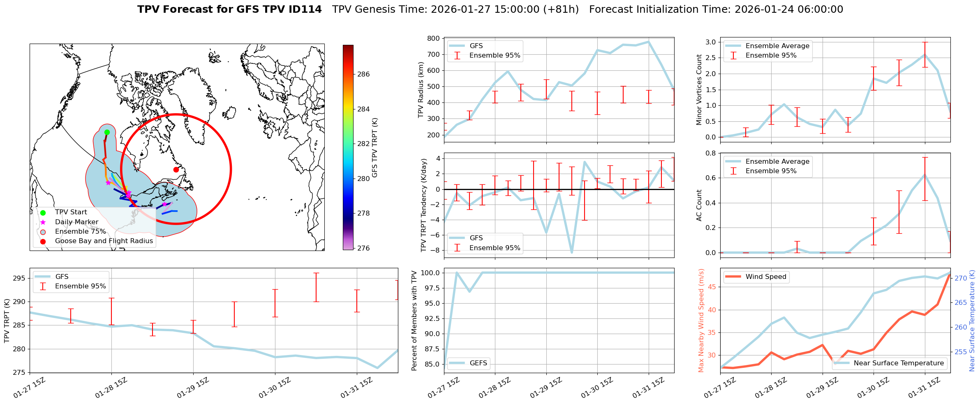This screenshot has height=404, width=980.
Task: Click the TPV Radius (km) axis label
Action: pyautogui.click(x=421, y=90)
